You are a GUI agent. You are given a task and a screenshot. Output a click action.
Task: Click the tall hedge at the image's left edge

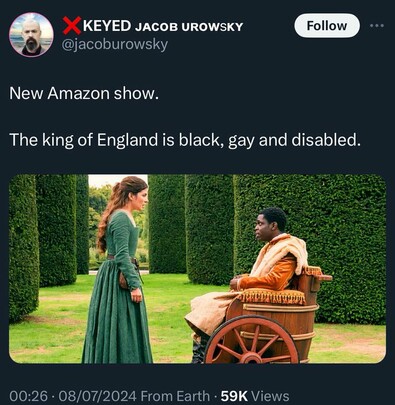pyautogui.click(x=23, y=248)
